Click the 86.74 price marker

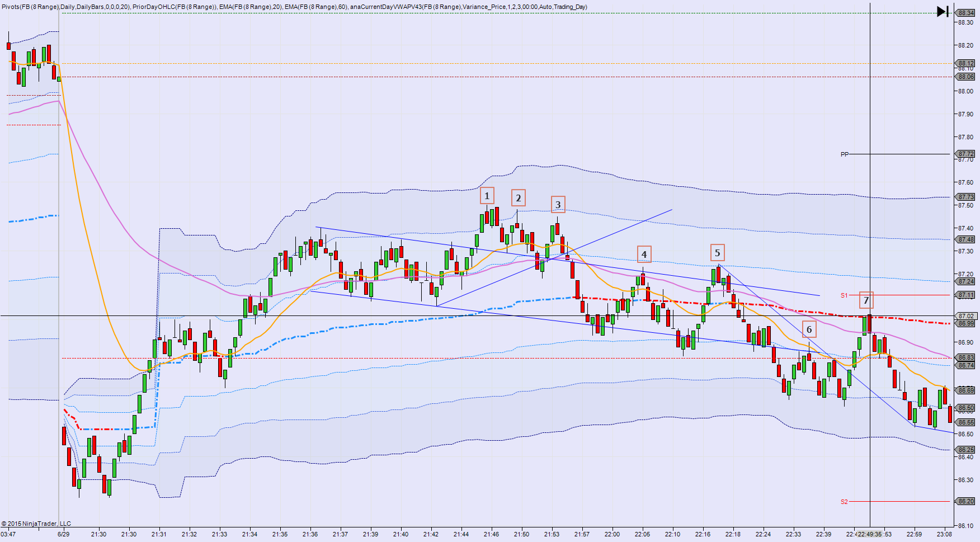[965, 365]
